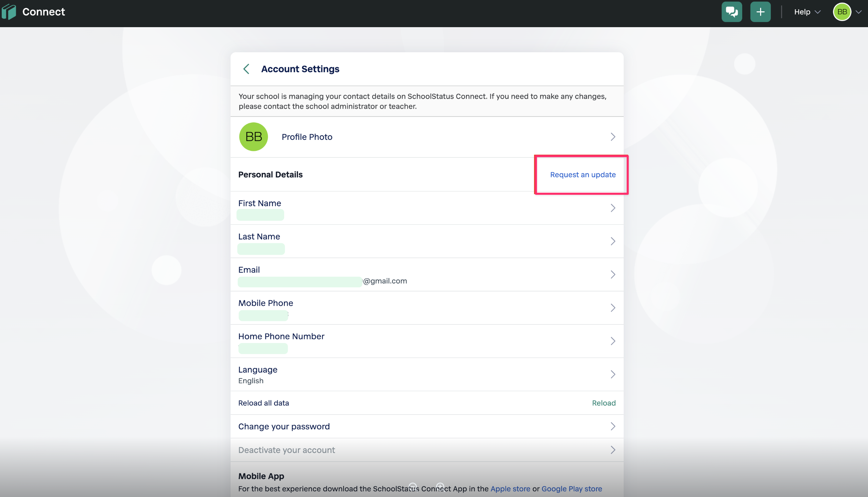Viewport: 868px width, 497px height.
Task: Click the green plus button
Action: pyautogui.click(x=760, y=12)
